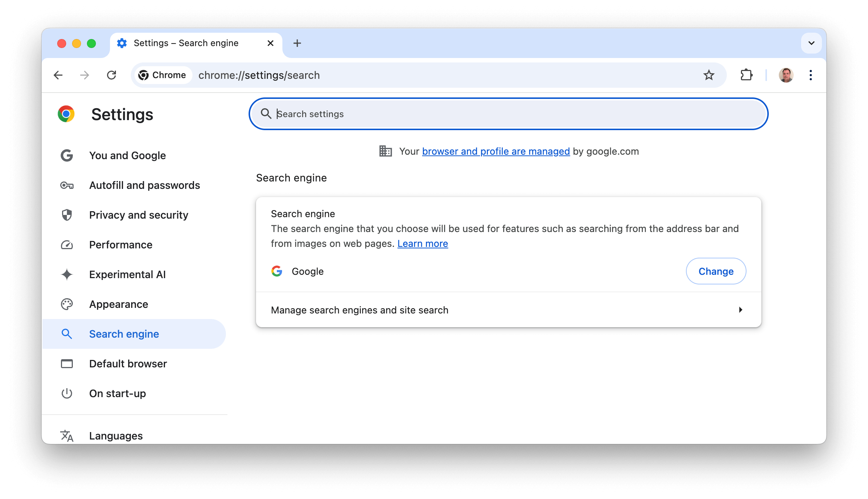Click Change button for search engine
The image size is (868, 499).
pos(716,271)
